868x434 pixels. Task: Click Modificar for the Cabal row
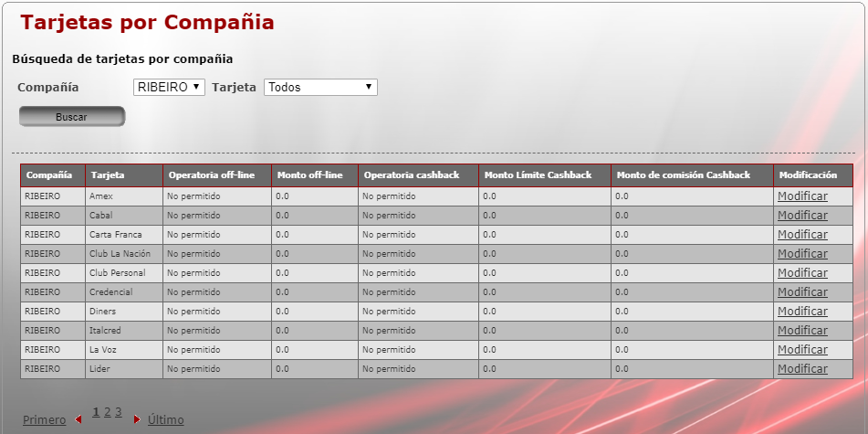tap(802, 215)
